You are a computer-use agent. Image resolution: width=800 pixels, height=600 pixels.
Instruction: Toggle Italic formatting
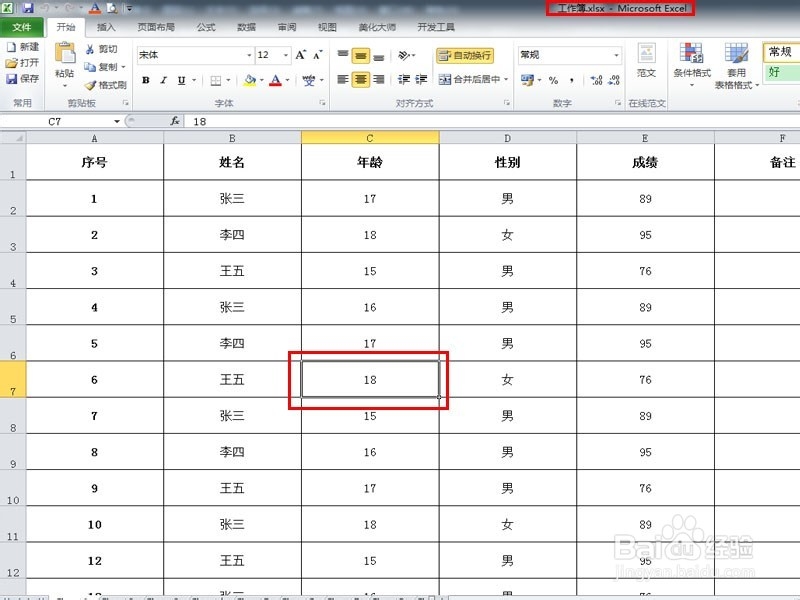(162, 80)
